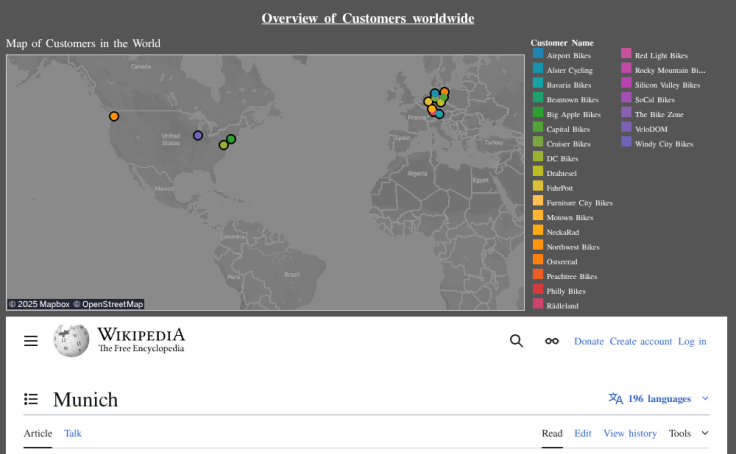
Task: Select the NeckaRad legend swatch
Action: pyautogui.click(x=538, y=230)
